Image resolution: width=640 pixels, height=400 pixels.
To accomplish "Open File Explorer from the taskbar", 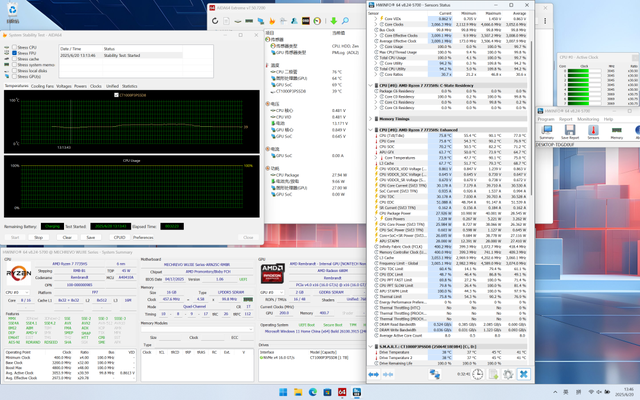I will 298,392.
